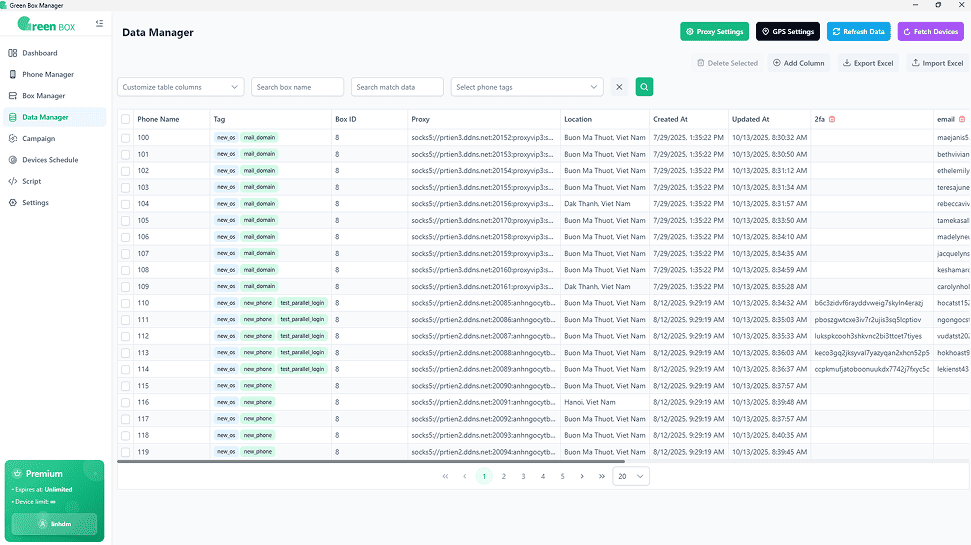Screen dimensions: 971x545
Task: Go to next page with the right arrow
Action: (x=582, y=476)
